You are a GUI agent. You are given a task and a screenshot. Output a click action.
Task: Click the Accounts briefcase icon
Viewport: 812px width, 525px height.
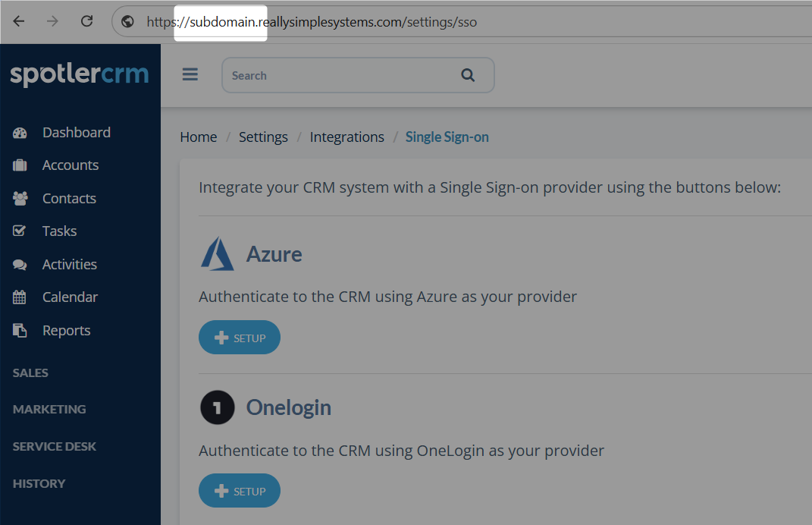(20, 165)
